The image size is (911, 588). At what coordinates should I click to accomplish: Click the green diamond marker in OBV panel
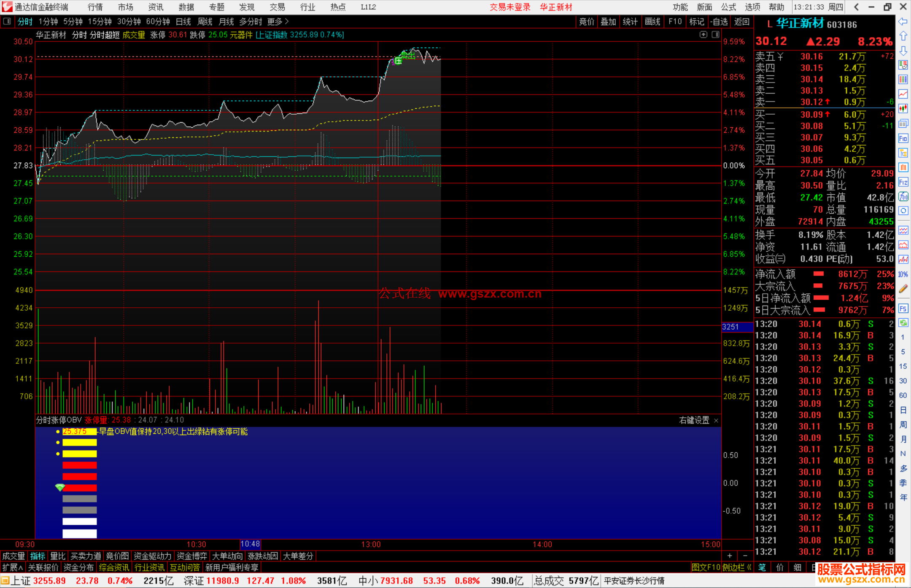pos(60,487)
